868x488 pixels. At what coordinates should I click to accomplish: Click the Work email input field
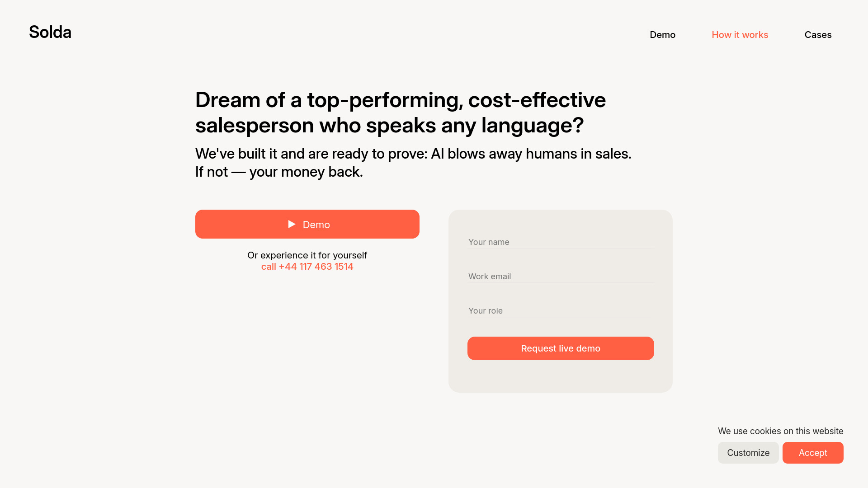tap(561, 276)
